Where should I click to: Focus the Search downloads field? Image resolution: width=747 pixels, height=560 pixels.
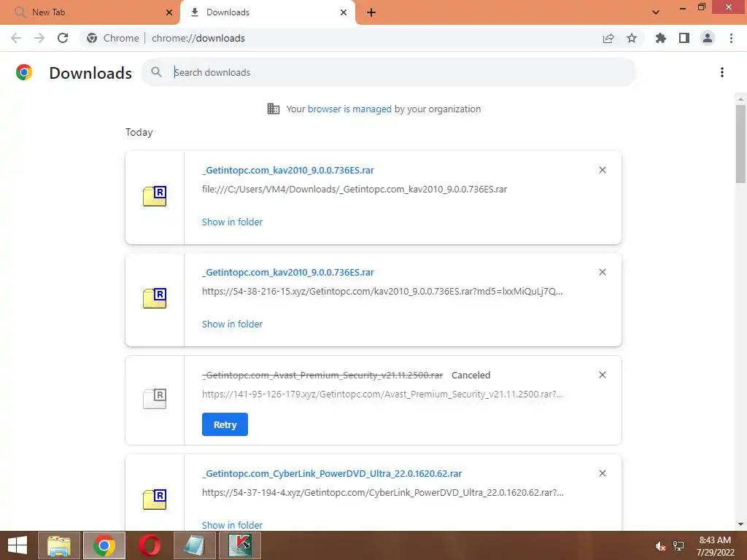click(x=389, y=72)
